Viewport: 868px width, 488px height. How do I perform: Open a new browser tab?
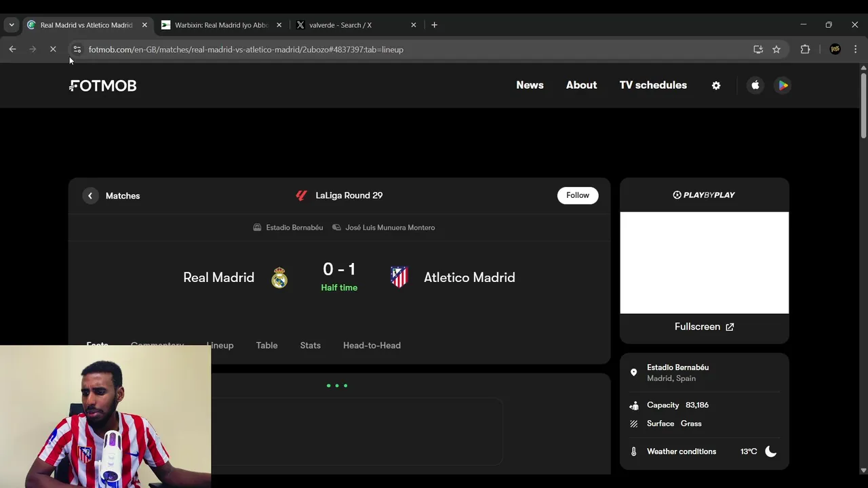(435, 25)
